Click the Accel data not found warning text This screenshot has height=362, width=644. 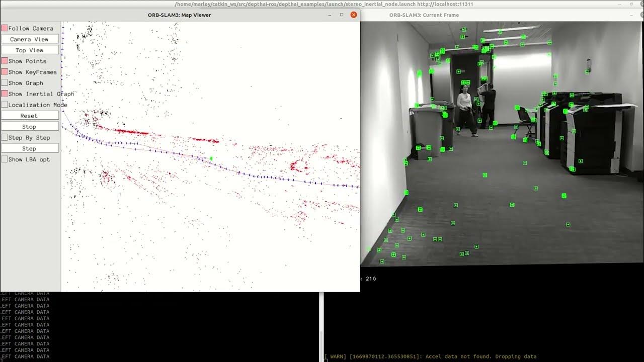tap(431, 356)
